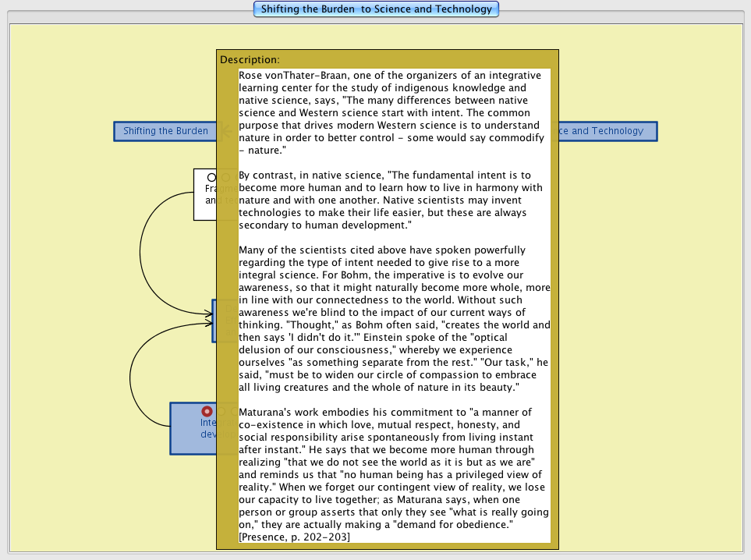Click the empty circle on the white Fragmentation node
This screenshot has height=560, width=751.
(x=211, y=178)
